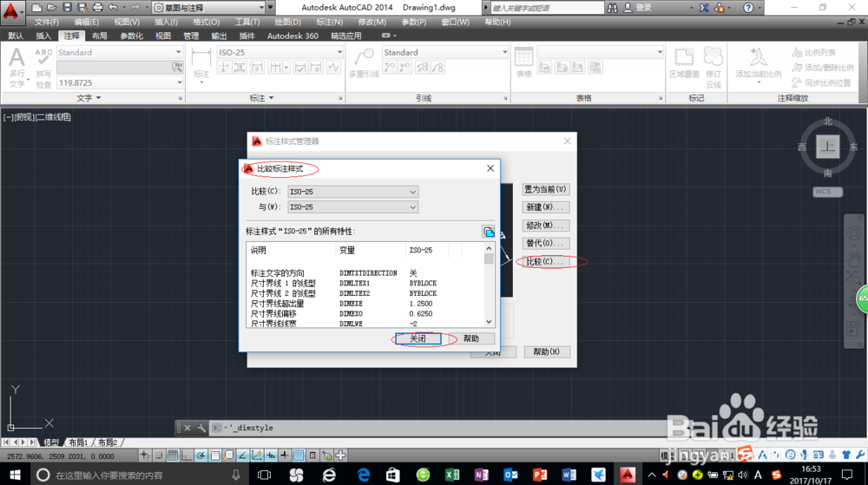Click 帮助 button in compare dialog
The height and width of the screenshot is (485, 868).
pos(471,338)
